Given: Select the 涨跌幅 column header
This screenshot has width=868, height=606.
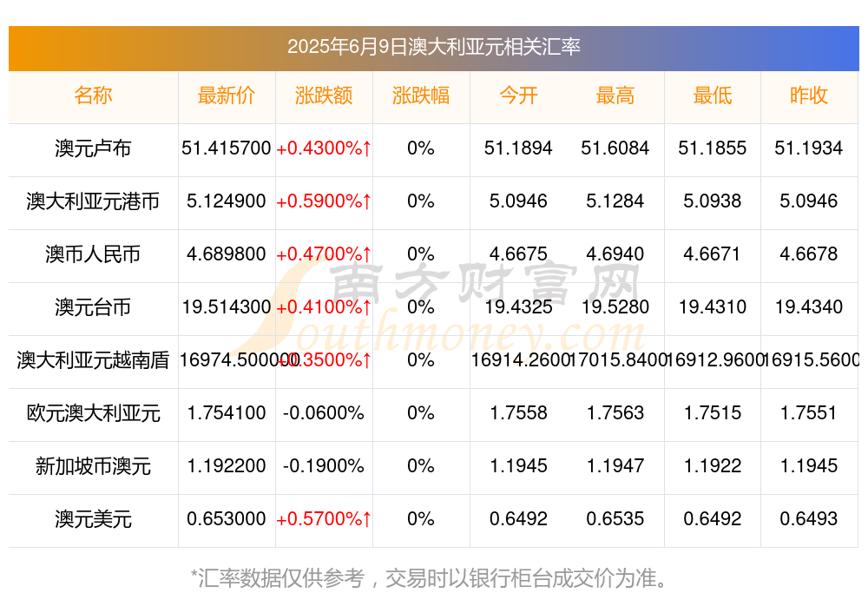Looking at the screenshot, I should [421, 96].
